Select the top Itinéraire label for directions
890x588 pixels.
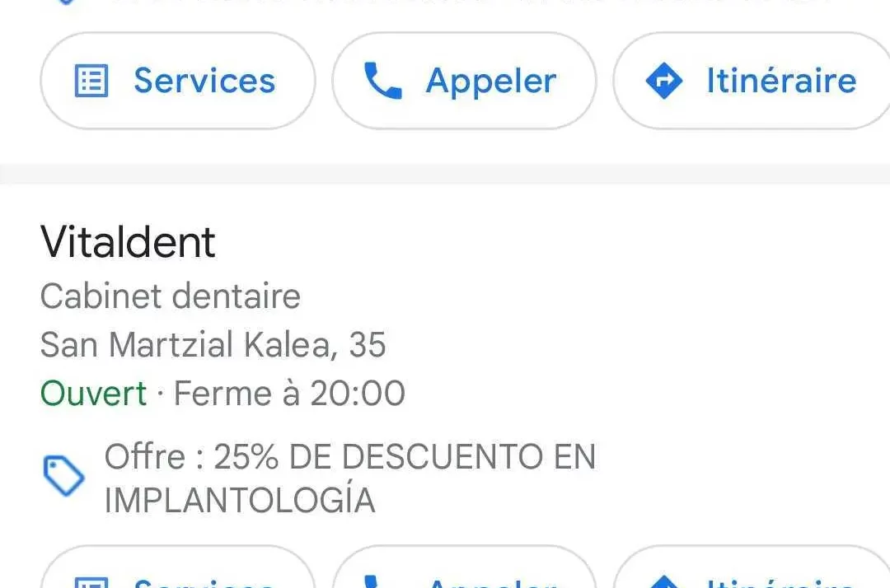[781, 81]
